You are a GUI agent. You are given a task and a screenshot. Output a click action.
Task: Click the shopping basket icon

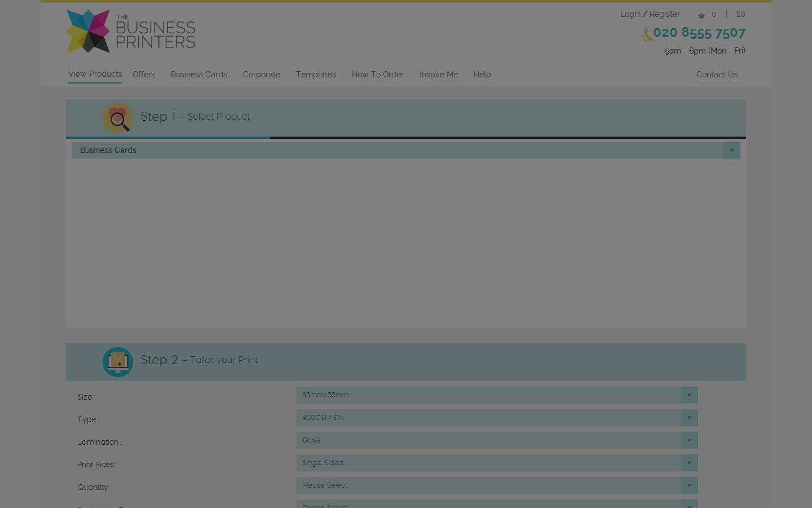(x=701, y=15)
